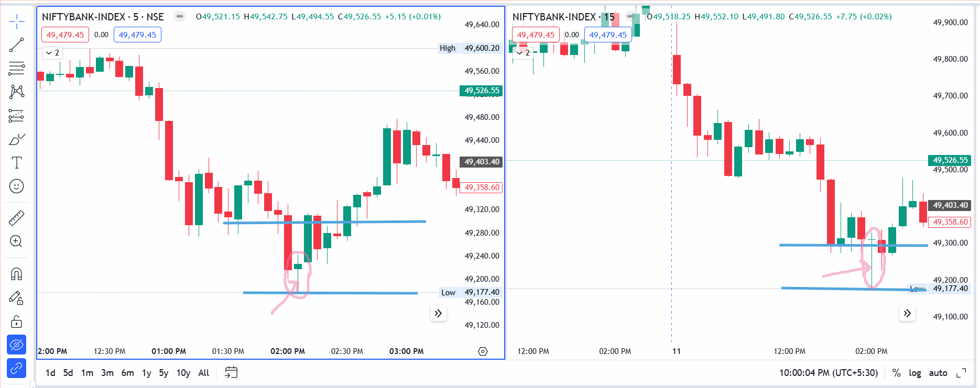Open symbol search on NIFTYBANK-INDEX 15 chart

pyautogui.click(x=563, y=17)
